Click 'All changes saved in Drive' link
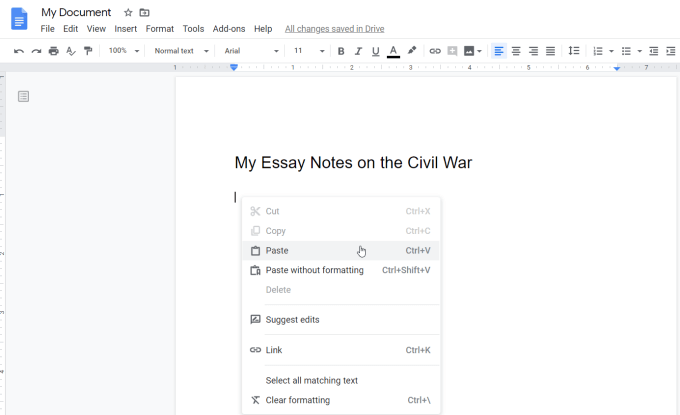 (334, 29)
